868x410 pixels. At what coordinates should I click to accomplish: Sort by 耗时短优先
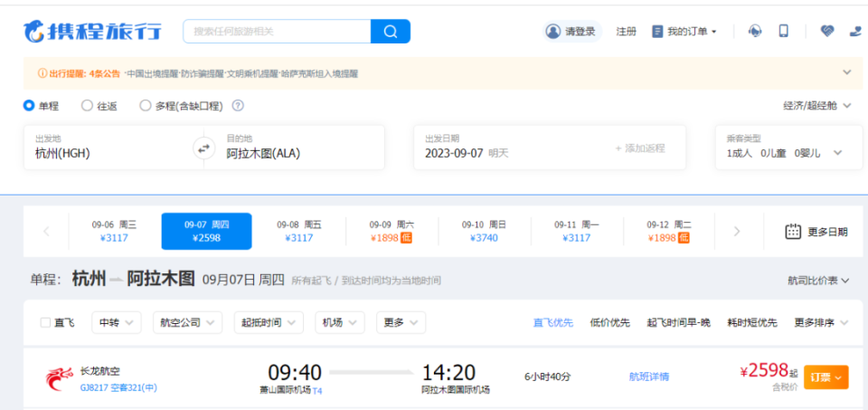coord(752,322)
